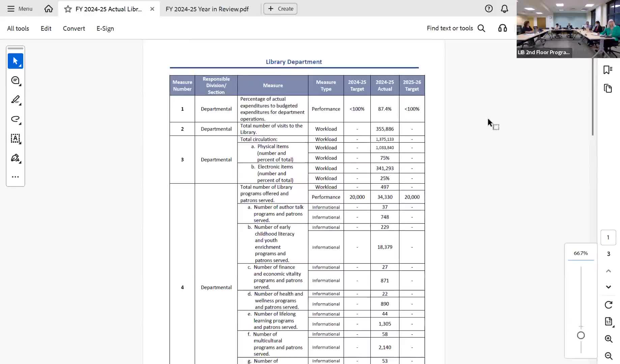Select the Add comment tool
Image resolution: width=620 pixels, height=364 pixels.
click(x=16, y=81)
